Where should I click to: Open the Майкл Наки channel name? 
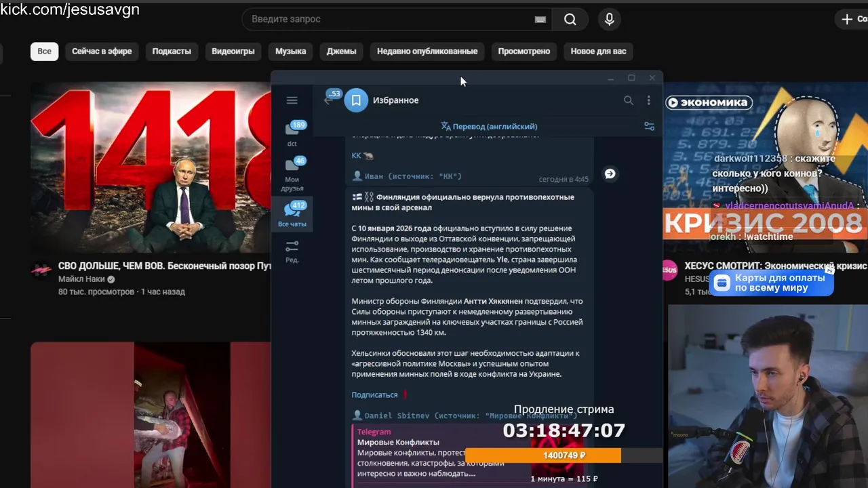(x=81, y=279)
